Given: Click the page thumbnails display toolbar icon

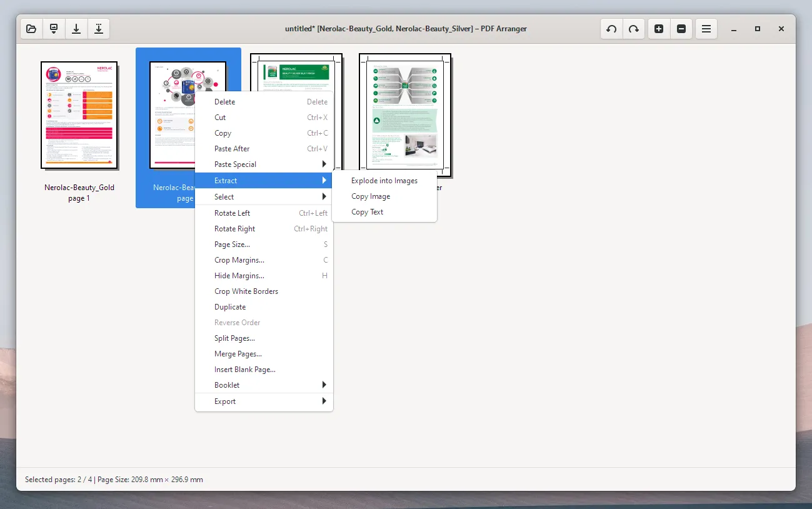Looking at the screenshot, I should click(x=54, y=28).
